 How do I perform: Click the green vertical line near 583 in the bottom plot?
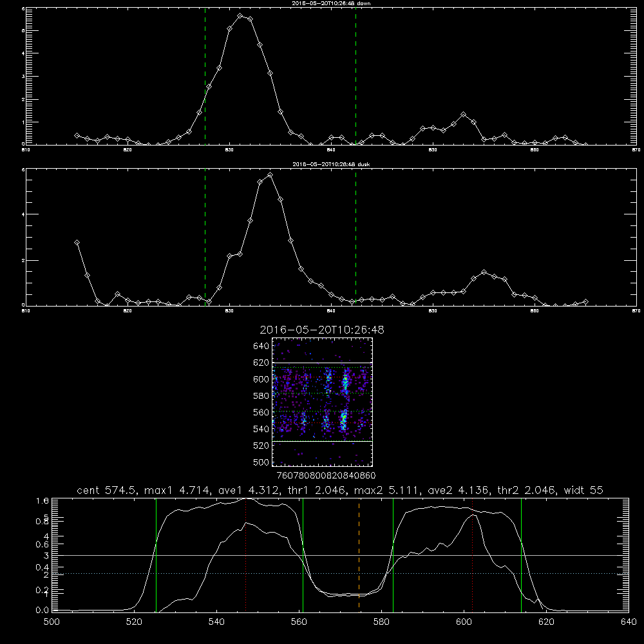coord(393,554)
